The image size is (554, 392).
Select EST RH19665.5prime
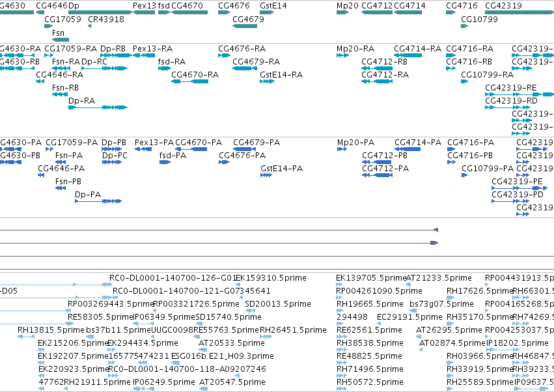click(370, 304)
